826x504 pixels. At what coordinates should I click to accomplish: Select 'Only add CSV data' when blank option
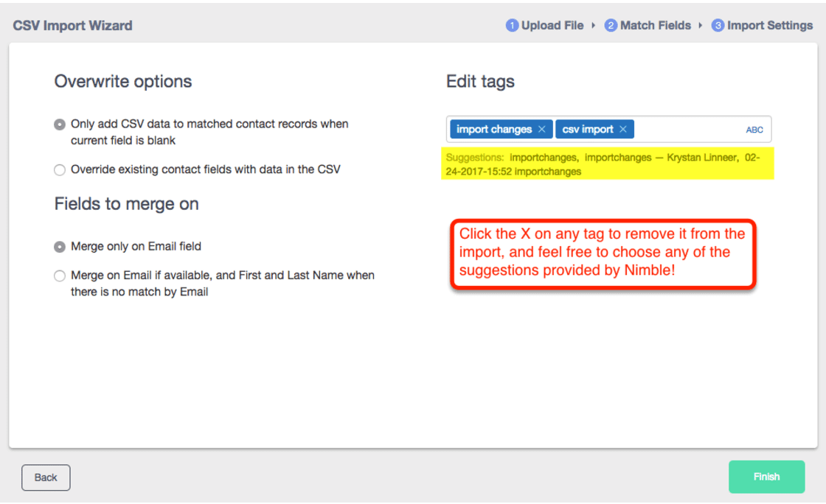point(60,125)
